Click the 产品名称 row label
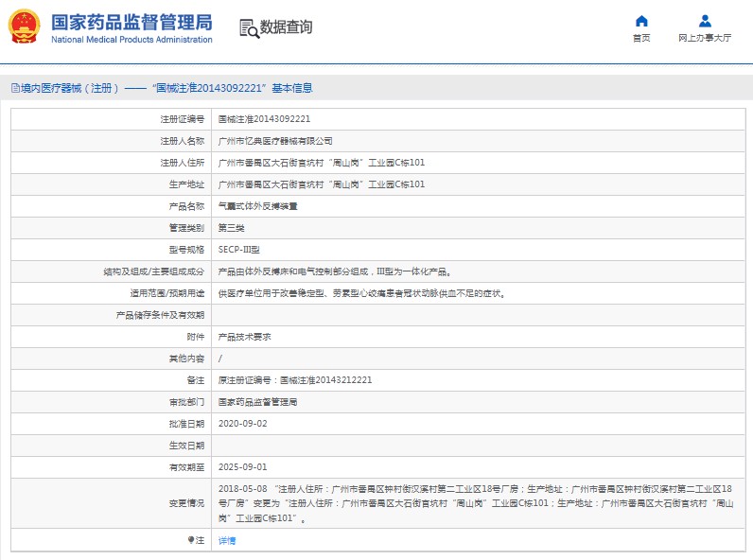 186,206
